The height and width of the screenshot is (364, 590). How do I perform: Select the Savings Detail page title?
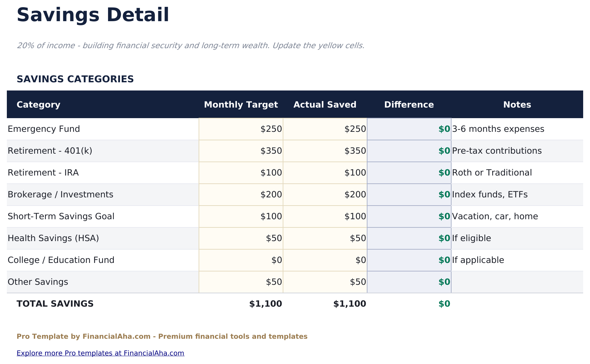click(x=93, y=14)
